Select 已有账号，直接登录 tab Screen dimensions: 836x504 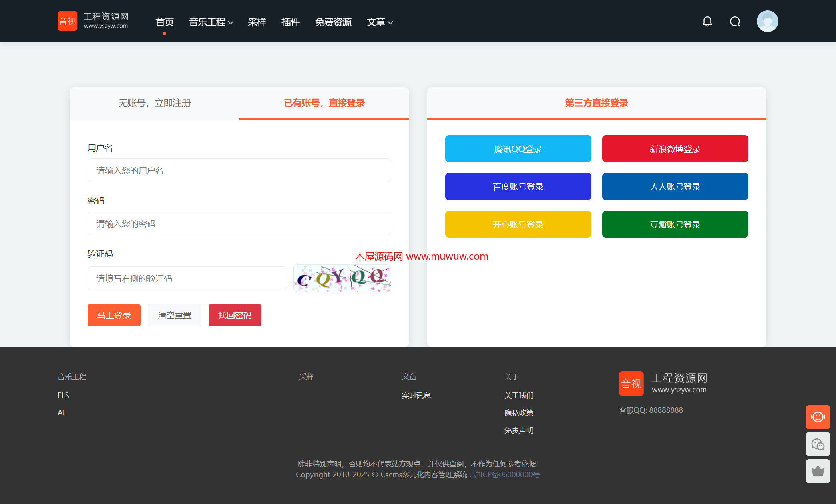324,103
